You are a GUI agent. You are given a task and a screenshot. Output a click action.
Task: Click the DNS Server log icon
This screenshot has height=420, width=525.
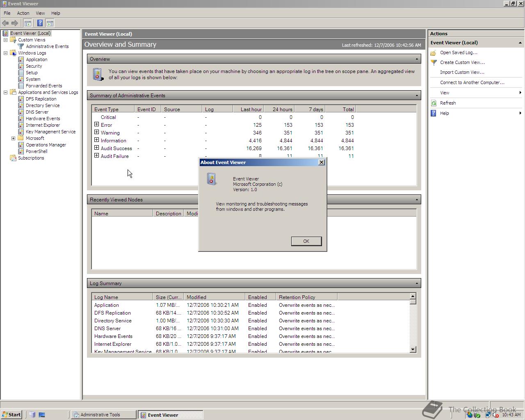point(21,112)
